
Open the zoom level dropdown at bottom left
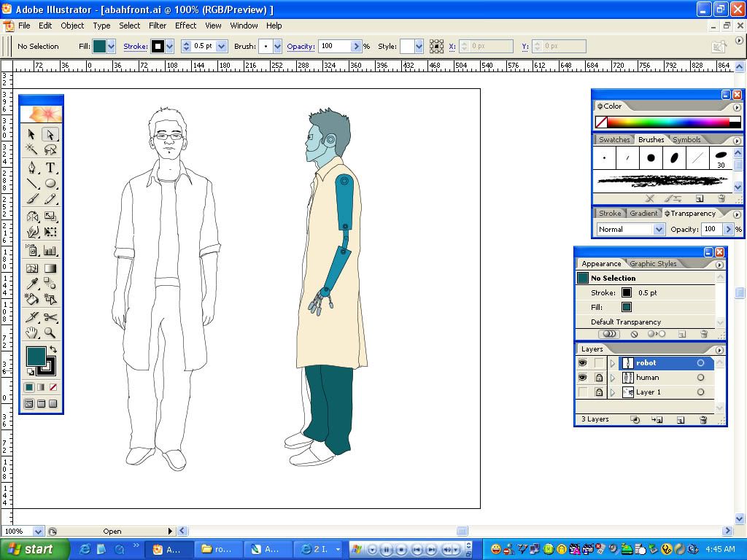click(38, 532)
